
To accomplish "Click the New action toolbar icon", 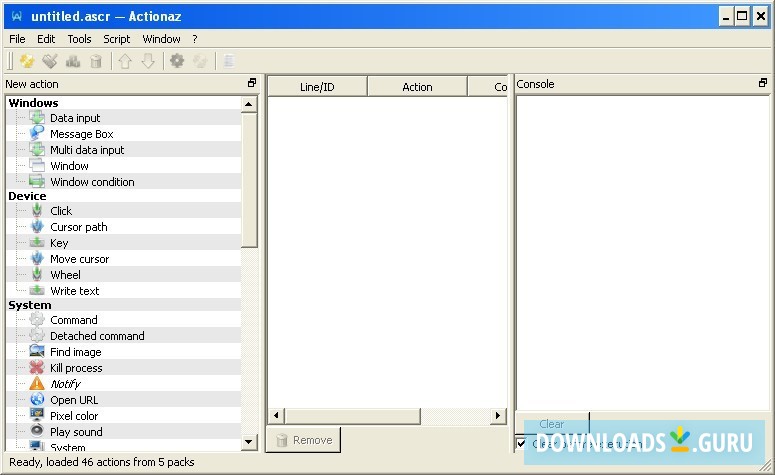I will click(x=27, y=61).
